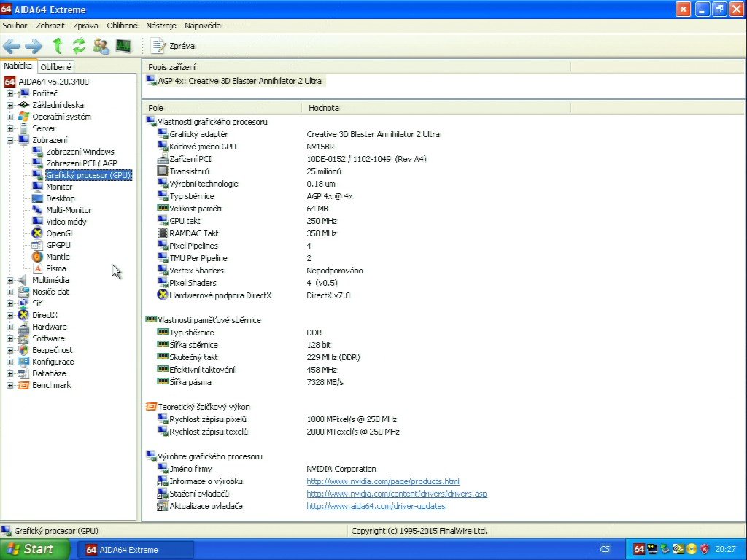Image resolution: width=747 pixels, height=560 pixels.
Task: Open the Počítač tree item
Action: tap(44, 93)
